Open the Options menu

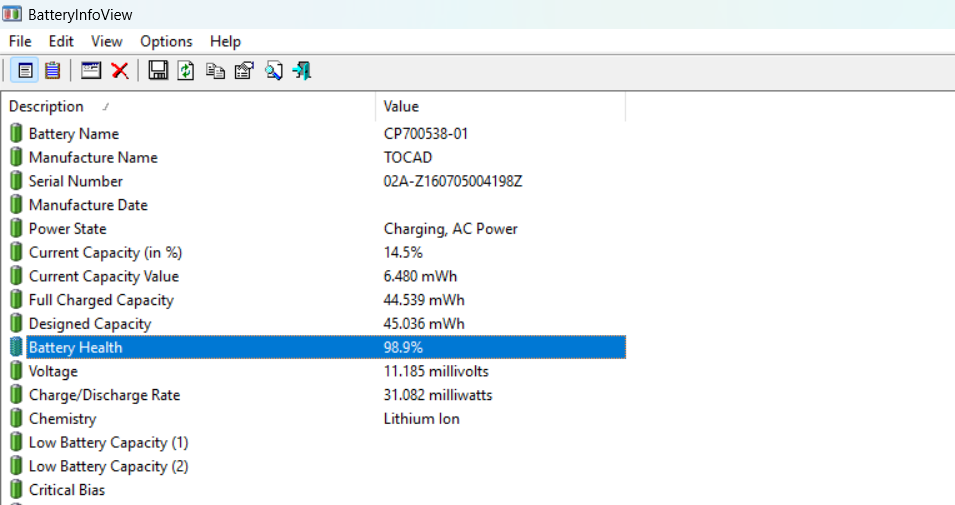click(166, 41)
